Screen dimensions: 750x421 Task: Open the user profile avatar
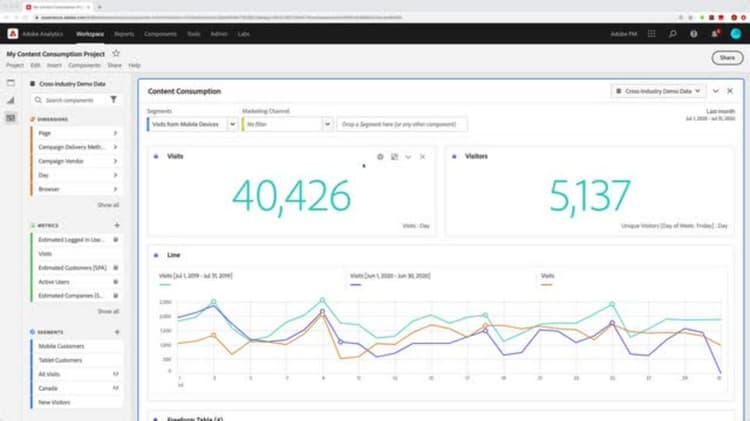pos(736,33)
